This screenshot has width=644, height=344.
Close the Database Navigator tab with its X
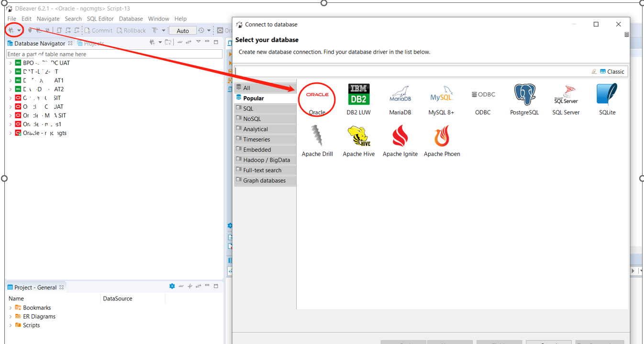(x=70, y=43)
